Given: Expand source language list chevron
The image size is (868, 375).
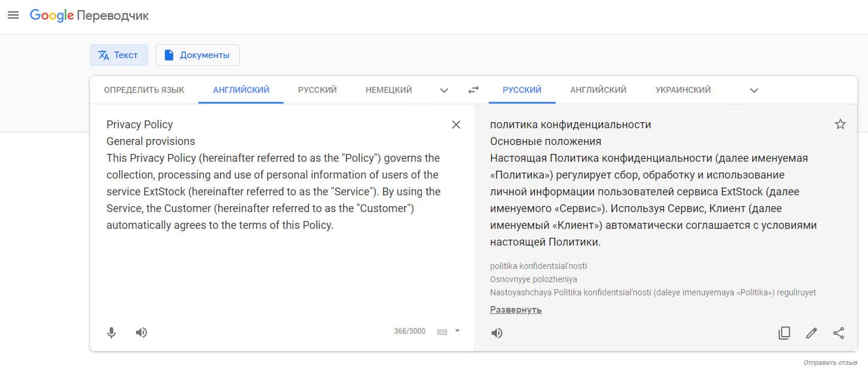Looking at the screenshot, I should [x=444, y=90].
